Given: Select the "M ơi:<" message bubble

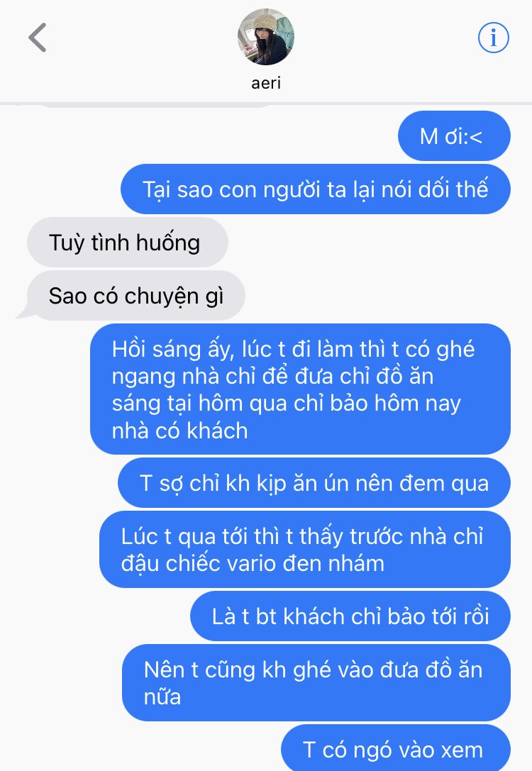Looking at the screenshot, I should pos(454,136).
